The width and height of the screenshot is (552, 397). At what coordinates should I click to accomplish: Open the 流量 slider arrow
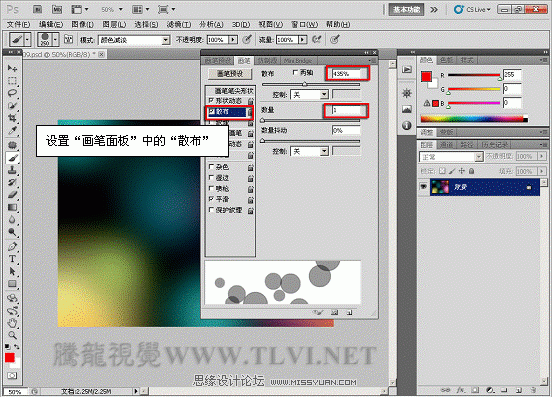[302, 40]
